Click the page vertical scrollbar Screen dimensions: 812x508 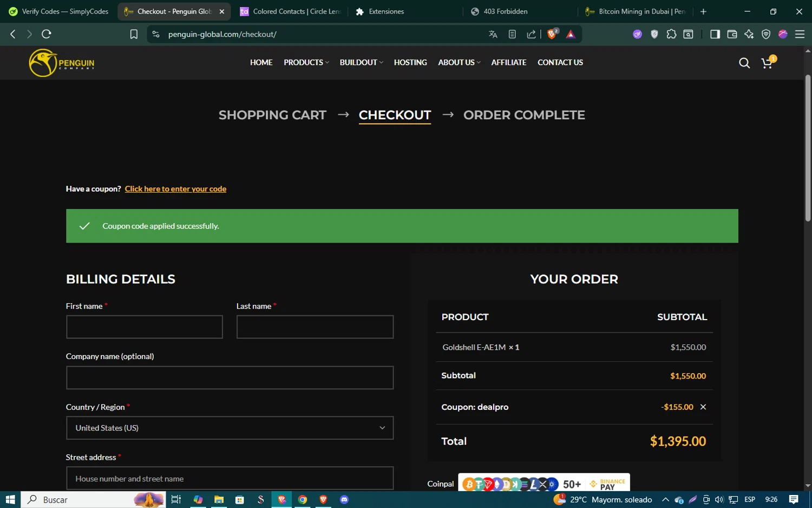(x=808, y=148)
